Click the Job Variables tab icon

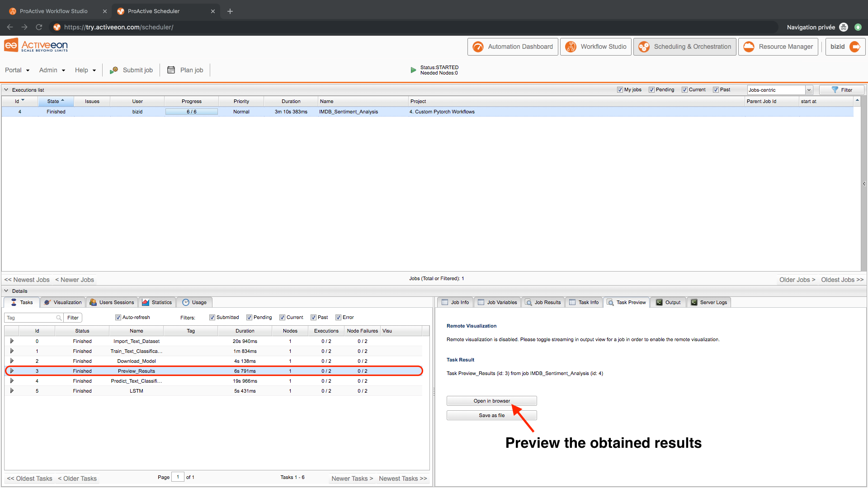pyautogui.click(x=481, y=302)
